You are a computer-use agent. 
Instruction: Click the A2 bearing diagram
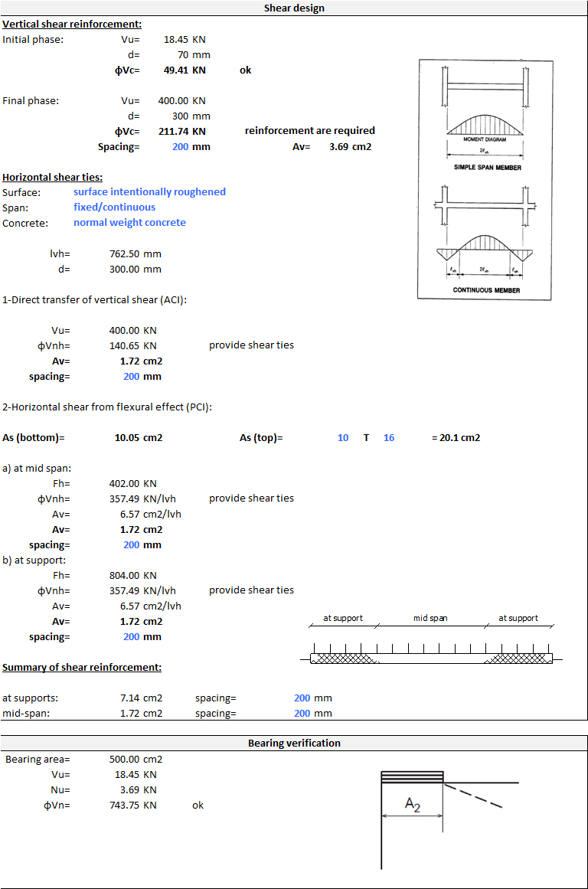[x=449, y=819]
